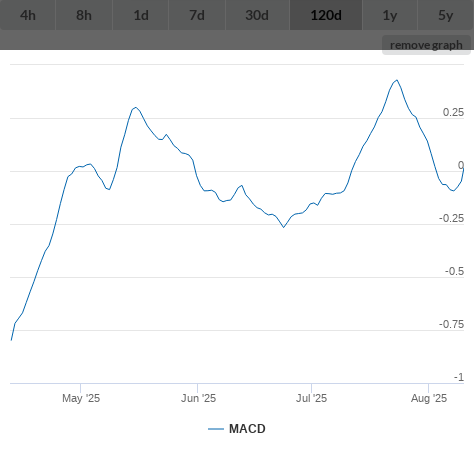Click the Aug '25 axis label
Screen dimensions: 474x455
(x=429, y=398)
